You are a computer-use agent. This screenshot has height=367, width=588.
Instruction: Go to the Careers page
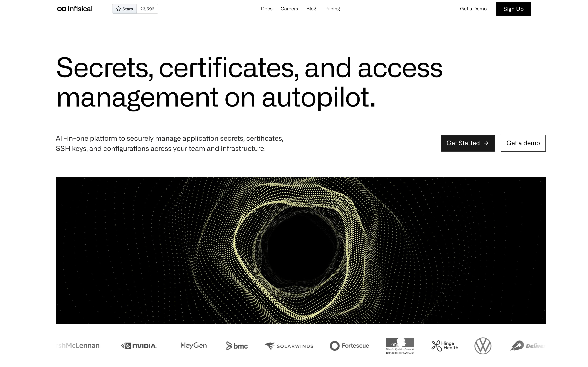pos(289,9)
